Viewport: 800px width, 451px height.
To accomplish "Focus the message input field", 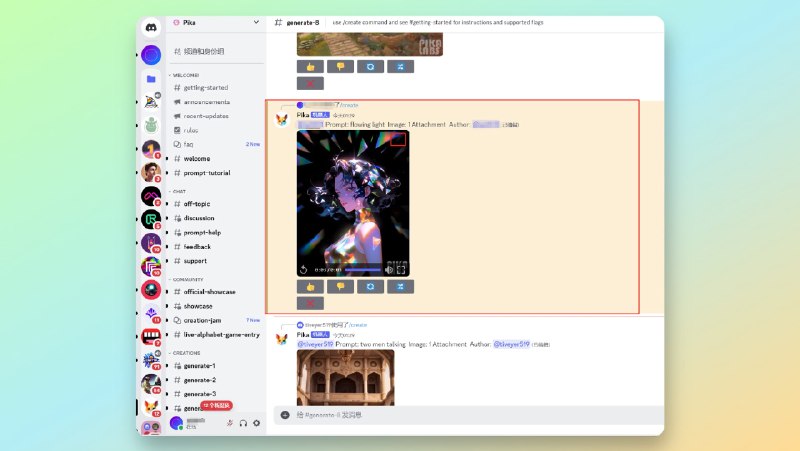I will 469,415.
